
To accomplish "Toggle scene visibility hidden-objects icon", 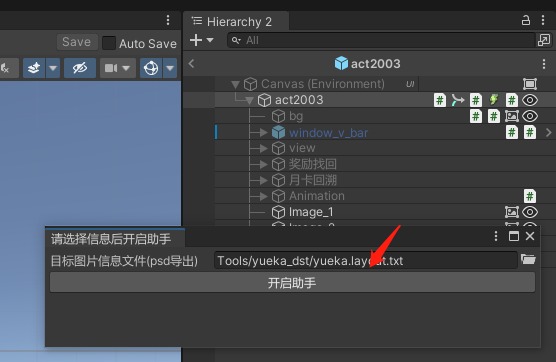I will pos(80,68).
